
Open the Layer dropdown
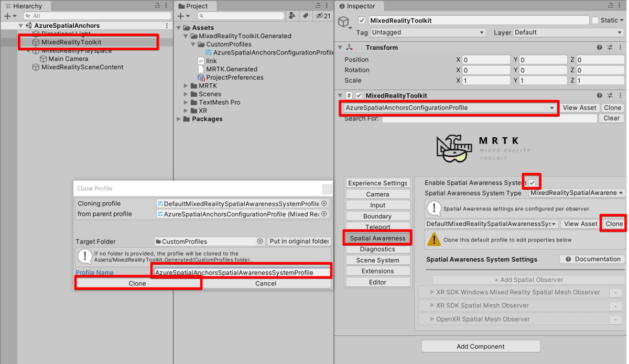[568, 32]
